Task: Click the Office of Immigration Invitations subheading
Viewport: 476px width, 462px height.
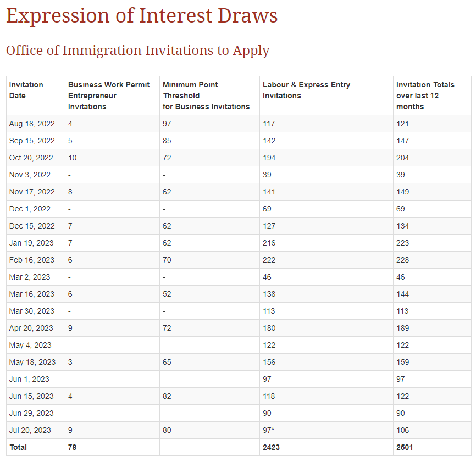Action: click(x=137, y=51)
